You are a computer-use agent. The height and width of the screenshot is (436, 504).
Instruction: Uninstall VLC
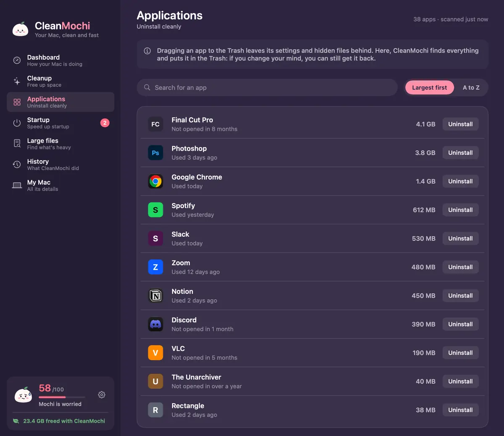(x=460, y=352)
